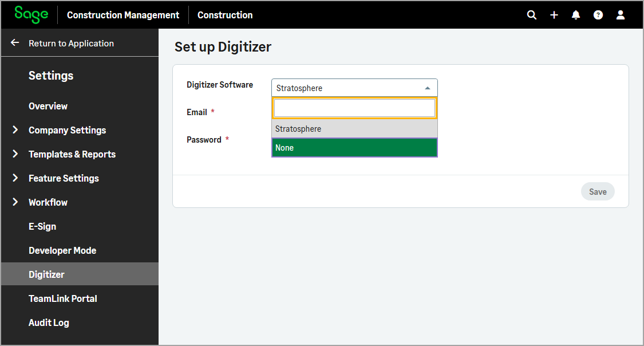Click the Sage logo

(x=31, y=15)
